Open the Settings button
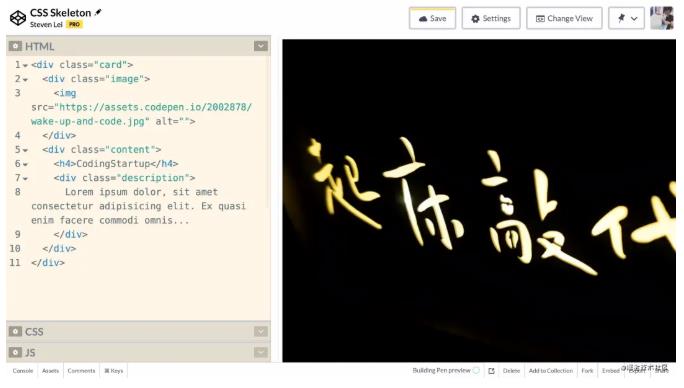Image resolution: width=684 pixels, height=388 pixels. tap(491, 18)
